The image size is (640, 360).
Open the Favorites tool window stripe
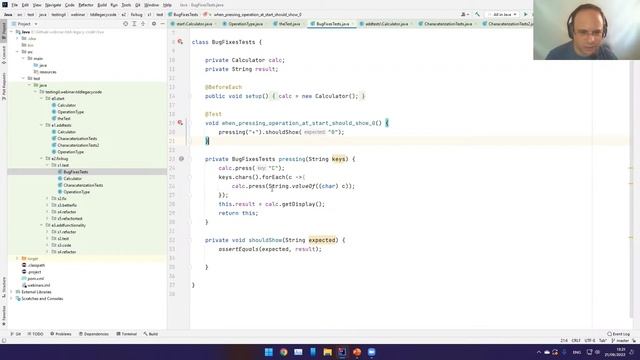click(4, 316)
